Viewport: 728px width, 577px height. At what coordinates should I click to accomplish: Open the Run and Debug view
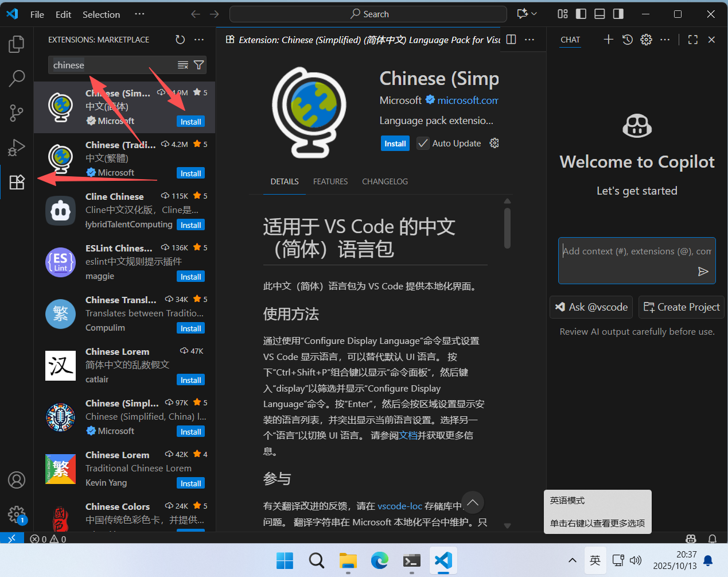coord(17,148)
